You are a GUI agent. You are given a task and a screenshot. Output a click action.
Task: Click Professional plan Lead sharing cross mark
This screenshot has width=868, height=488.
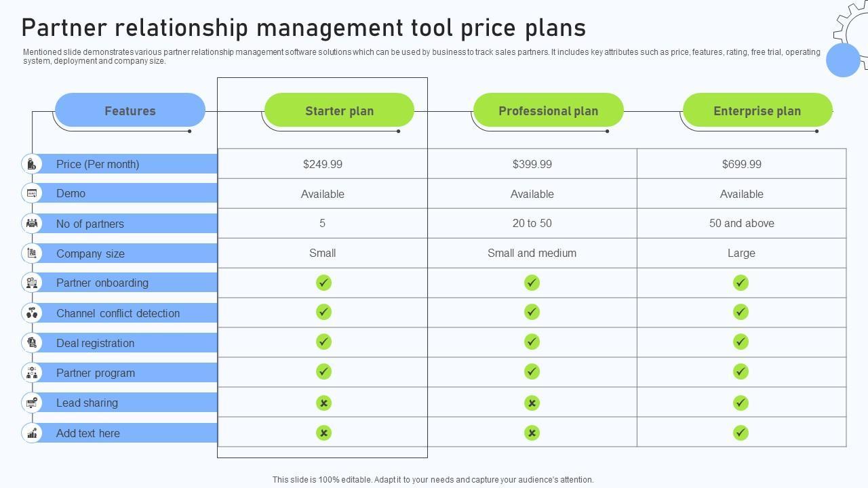(532, 403)
